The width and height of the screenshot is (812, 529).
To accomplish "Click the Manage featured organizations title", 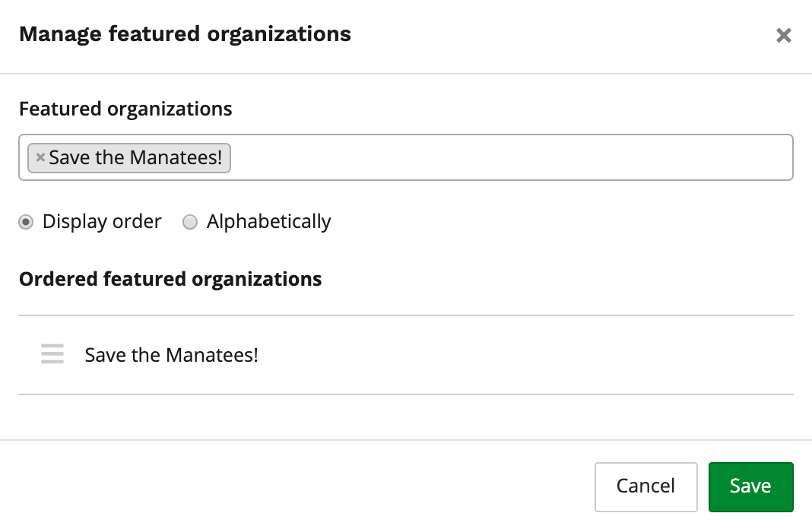I will 185,34.
